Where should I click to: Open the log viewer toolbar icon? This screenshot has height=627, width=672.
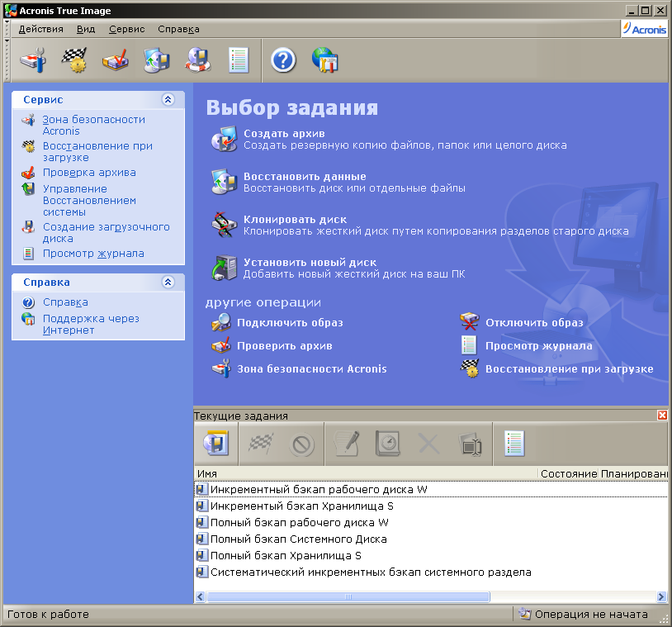tap(239, 60)
